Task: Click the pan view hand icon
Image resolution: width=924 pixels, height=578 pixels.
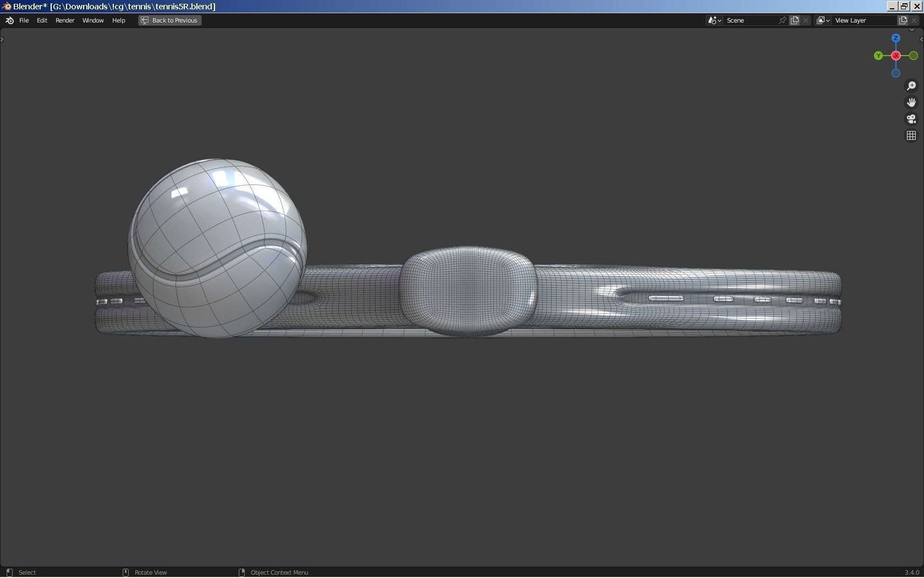Action: (911, 102)
